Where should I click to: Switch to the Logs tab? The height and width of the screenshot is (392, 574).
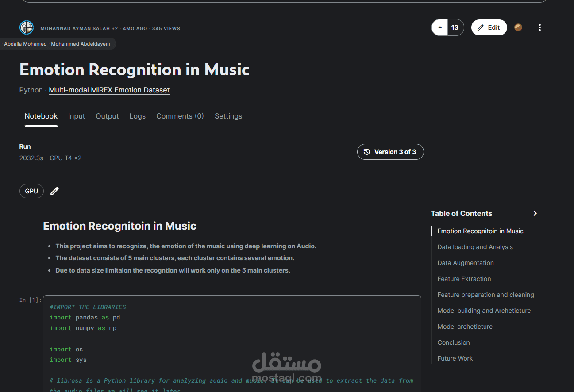tap(138, 116)
